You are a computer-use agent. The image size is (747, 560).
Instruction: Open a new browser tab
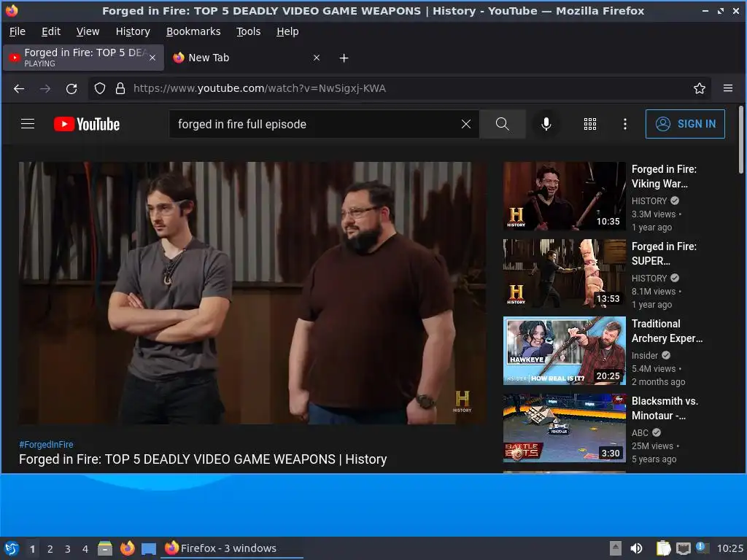click(x=344, y=58)
